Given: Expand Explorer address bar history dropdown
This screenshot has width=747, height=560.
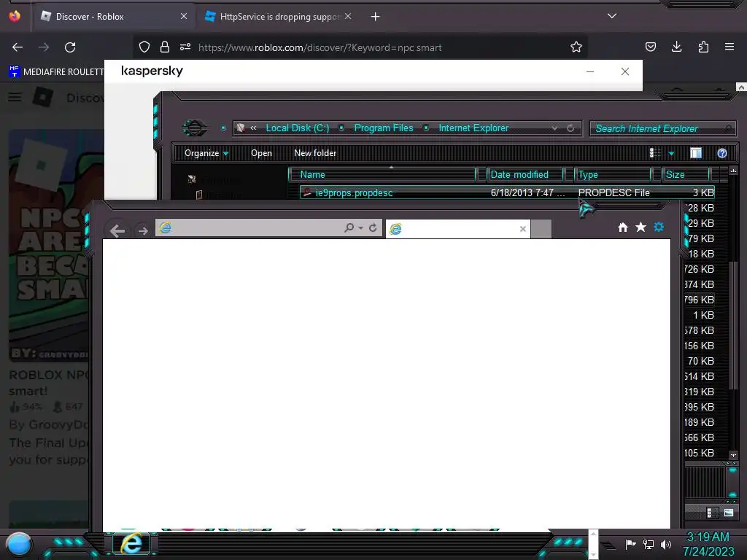Looking at the screenshot, I should coord(554,128).
